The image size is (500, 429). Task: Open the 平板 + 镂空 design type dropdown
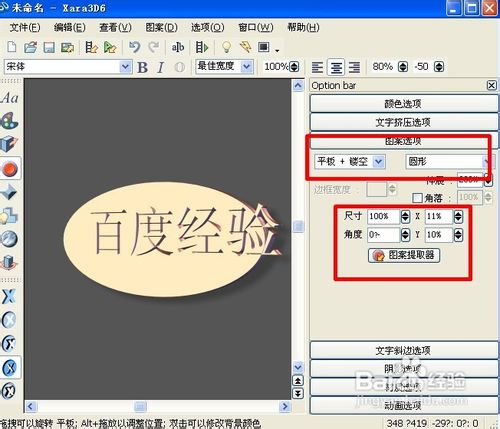tap(378, 162)
